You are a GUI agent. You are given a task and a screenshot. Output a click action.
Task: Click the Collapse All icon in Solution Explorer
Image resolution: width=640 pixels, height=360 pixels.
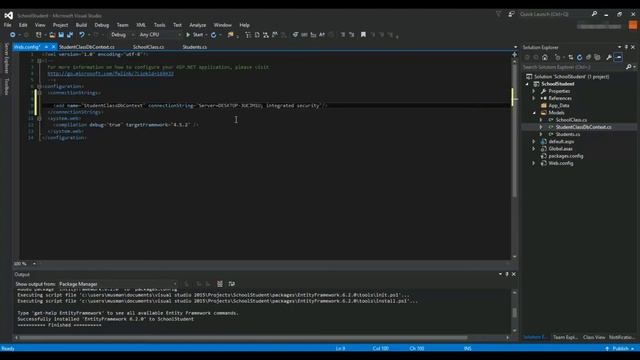[x=588, y=58]
